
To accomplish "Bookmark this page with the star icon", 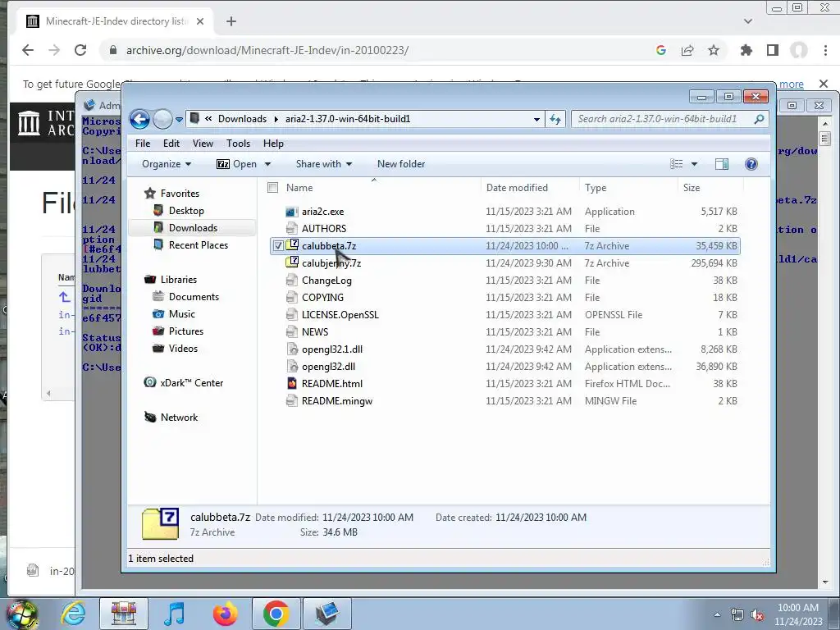I will tap(714, 50).
